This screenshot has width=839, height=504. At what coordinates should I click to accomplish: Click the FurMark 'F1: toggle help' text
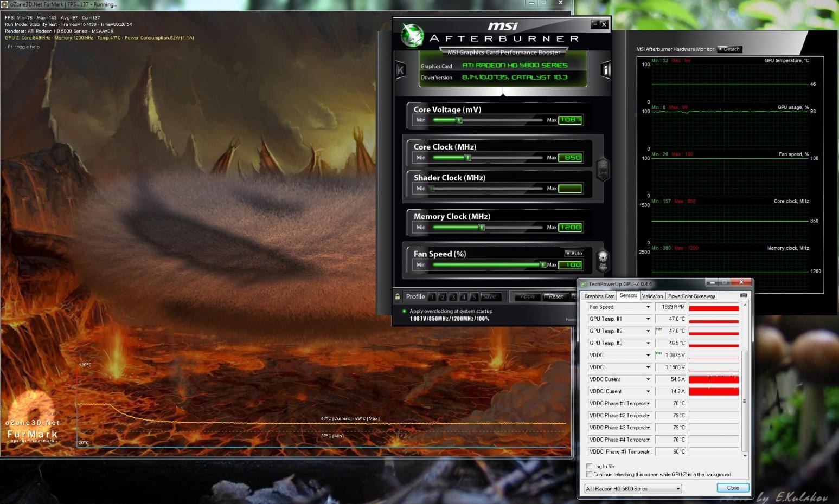point(23,47)
